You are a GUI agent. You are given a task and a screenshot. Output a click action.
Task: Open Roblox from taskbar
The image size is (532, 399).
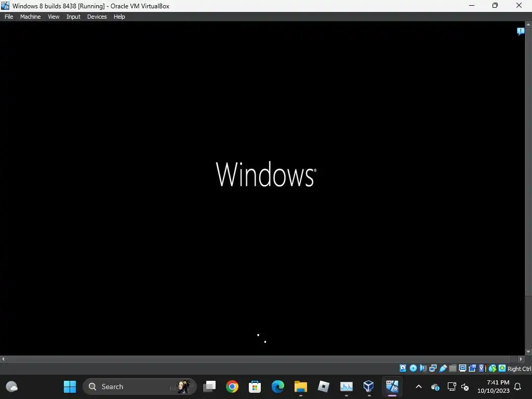point(323,387)
